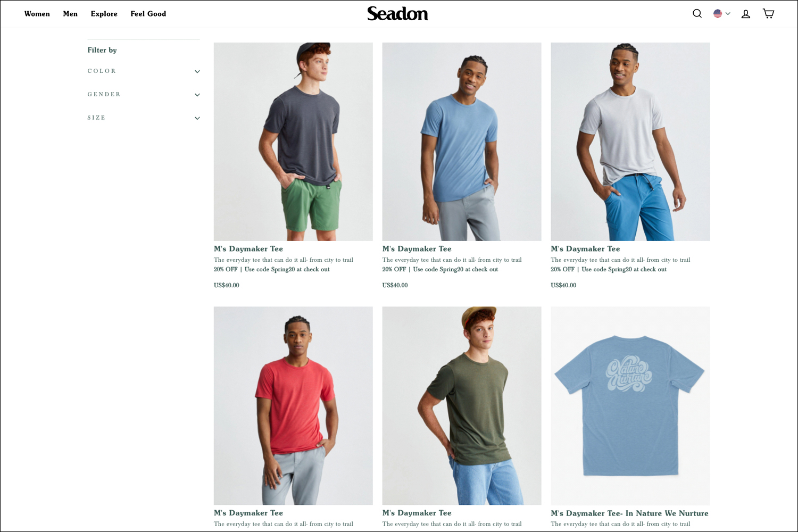Screen dimensions: 798x532
Task: Expand the Size filter chevron
Action: pos(197,118)
